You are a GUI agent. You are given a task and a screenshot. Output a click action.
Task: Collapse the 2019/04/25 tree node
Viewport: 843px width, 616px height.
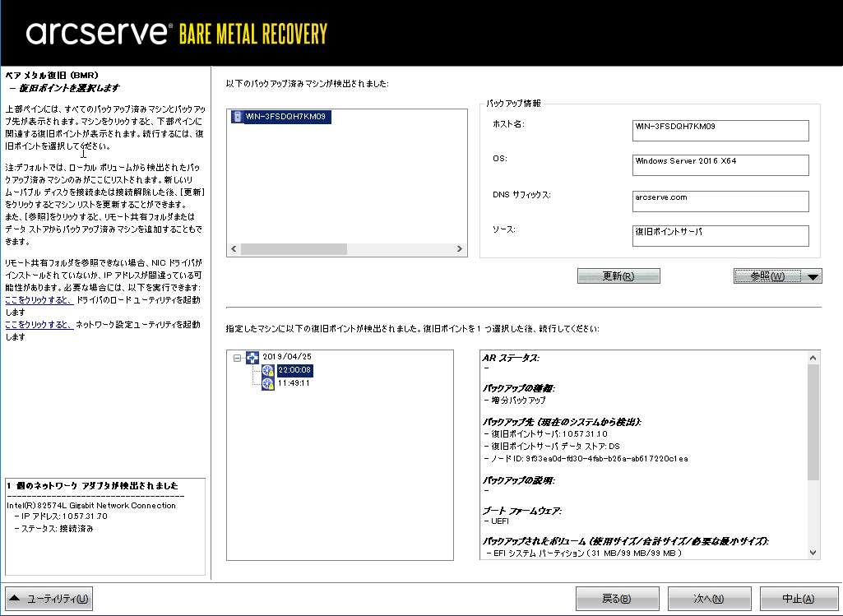(238, 358)
